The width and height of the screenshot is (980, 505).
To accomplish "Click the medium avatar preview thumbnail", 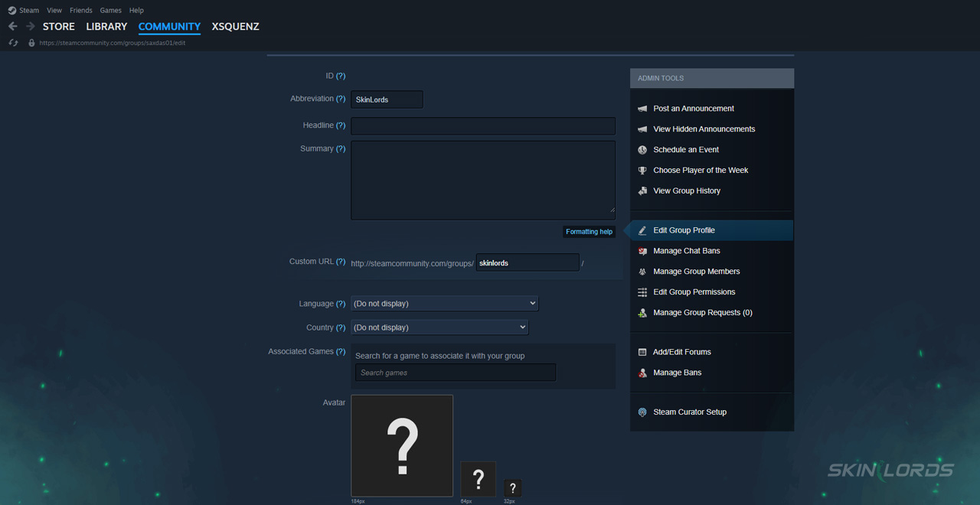I will (x=479, y=480).
